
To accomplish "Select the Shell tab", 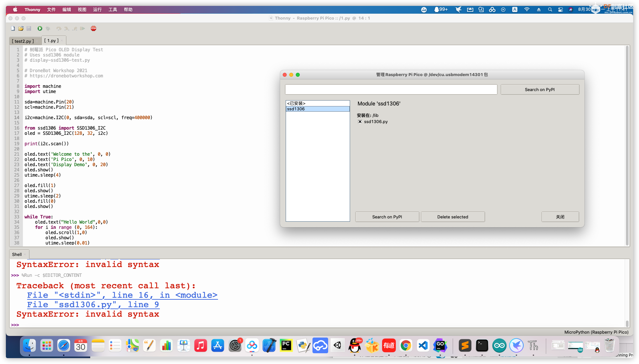I will click(17, 254).
